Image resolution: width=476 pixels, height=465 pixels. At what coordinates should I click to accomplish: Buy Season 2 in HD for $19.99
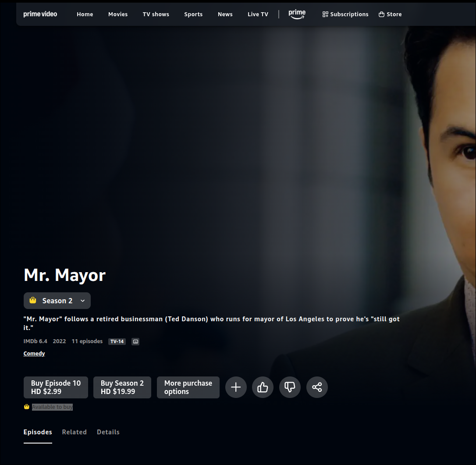pyautogui.click(x=122, y=387)
